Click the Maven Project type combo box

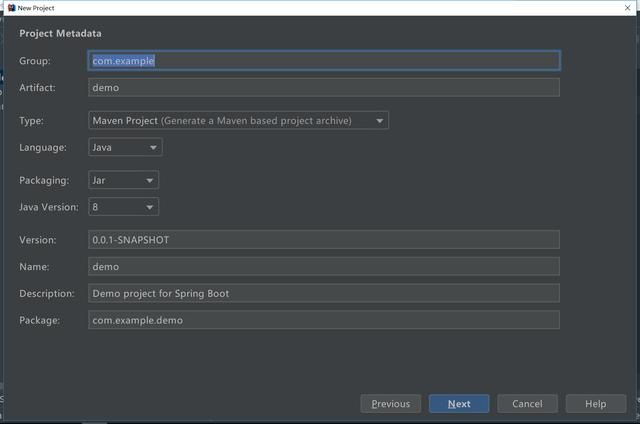238,120
